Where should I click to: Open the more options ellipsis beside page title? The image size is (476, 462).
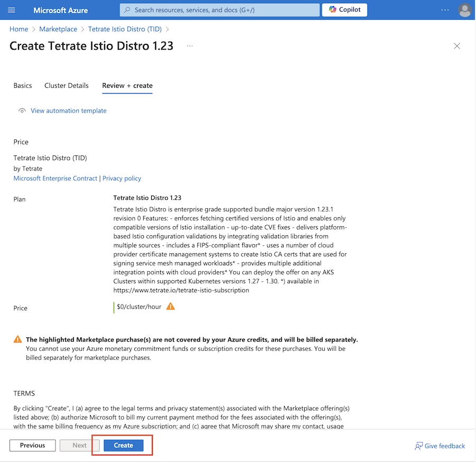(190, 46)
